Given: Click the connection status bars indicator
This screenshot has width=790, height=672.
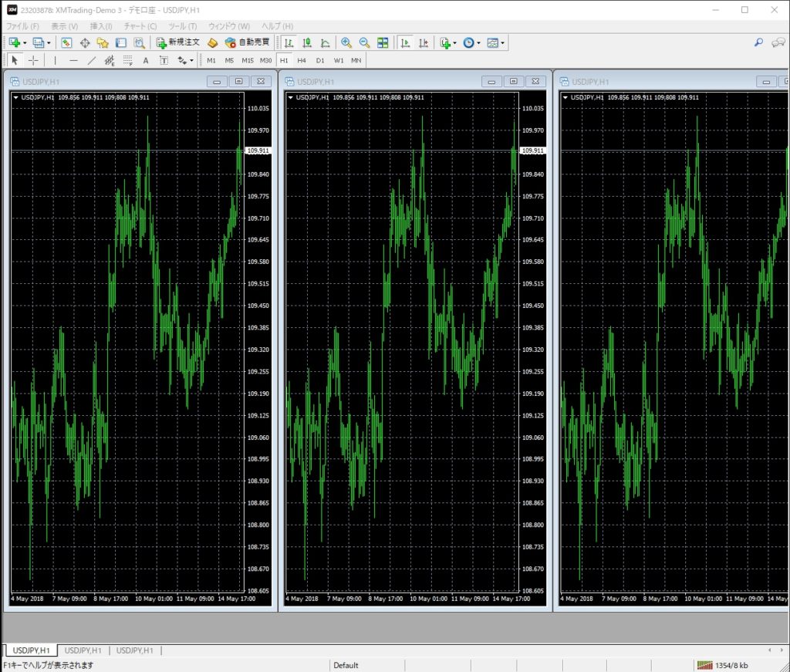Looking at the screenshot, I should (704, 665).
